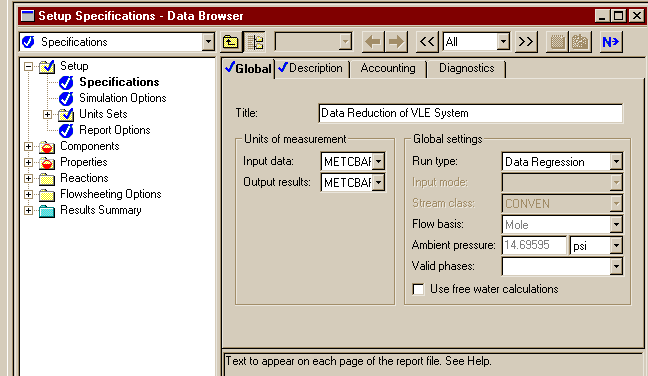Expand the Units Sets tree node

point(48,114)
